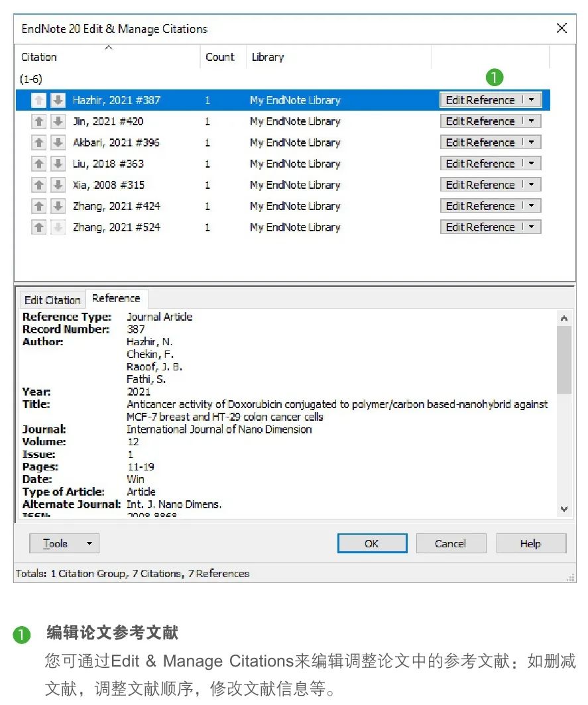
Task: Move Akbari, 2021 #396 citation up
Action: click(x=38, y=142)
